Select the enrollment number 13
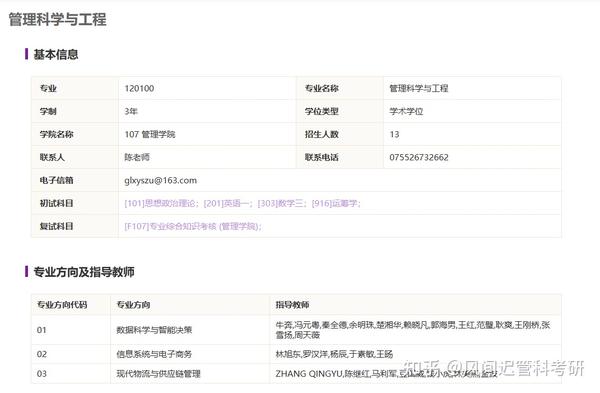The width and height of the screenshot is (600, 393). 394,134
